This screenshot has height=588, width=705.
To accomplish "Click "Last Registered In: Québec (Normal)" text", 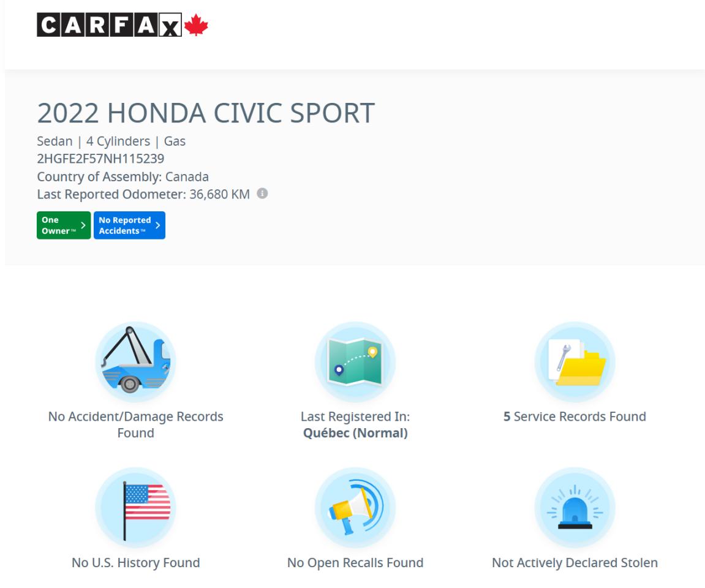I will [x=355, y=425].
